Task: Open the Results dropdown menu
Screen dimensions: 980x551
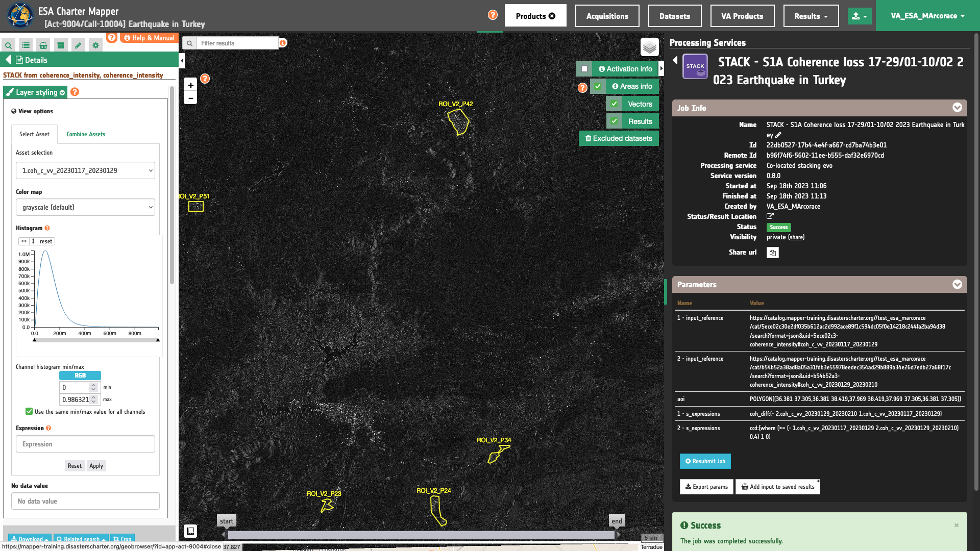Action: tap(811, 16)
